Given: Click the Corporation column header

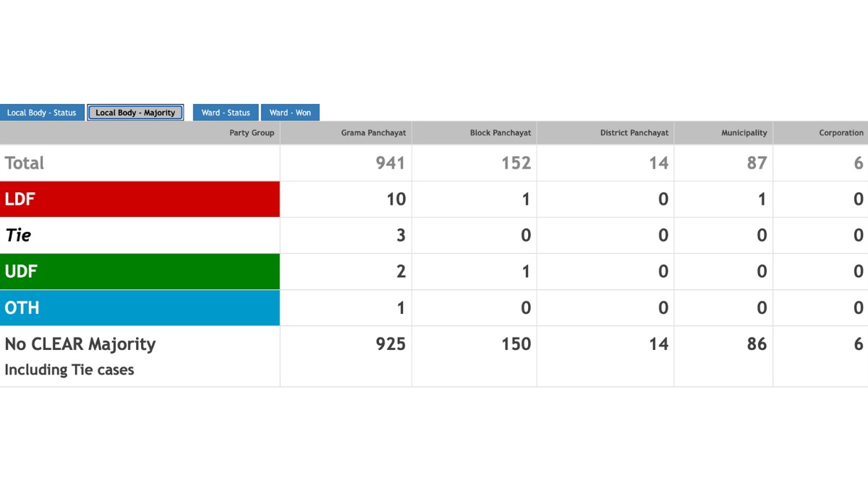Looking at the screenshot, I should pos(841,133).
